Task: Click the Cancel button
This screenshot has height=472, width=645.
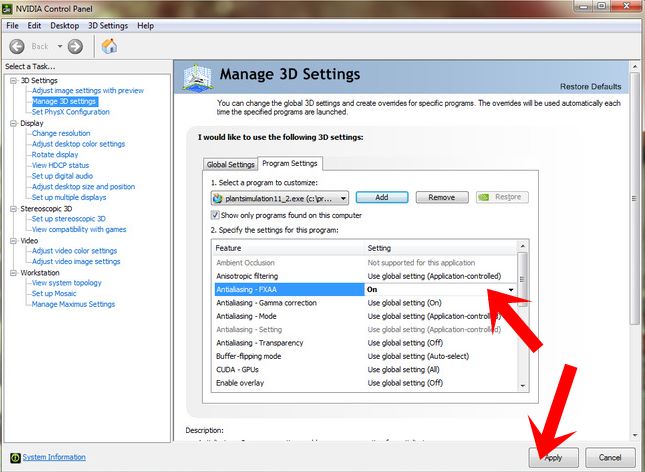Action: click(x=610, y=458)
